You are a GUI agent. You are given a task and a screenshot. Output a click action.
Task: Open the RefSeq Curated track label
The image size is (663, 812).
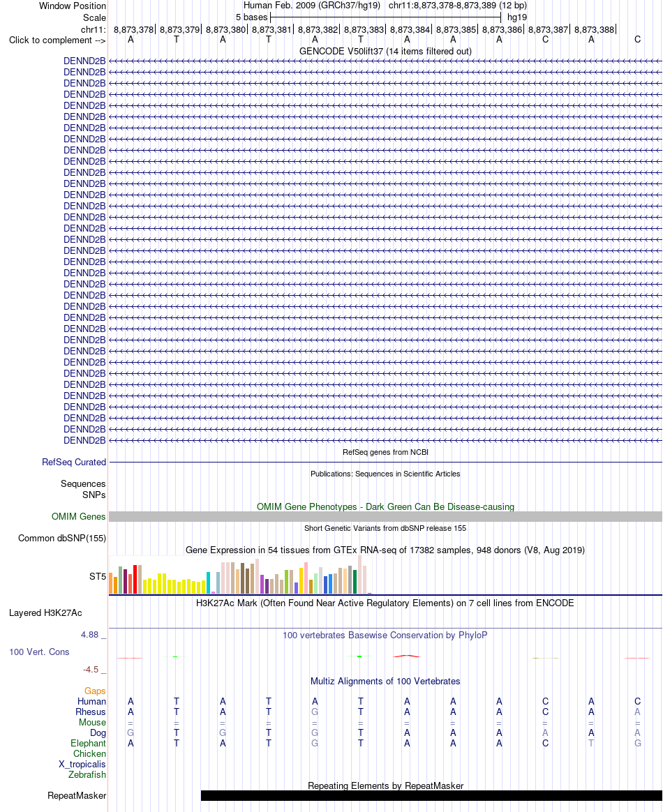point(74,462)
